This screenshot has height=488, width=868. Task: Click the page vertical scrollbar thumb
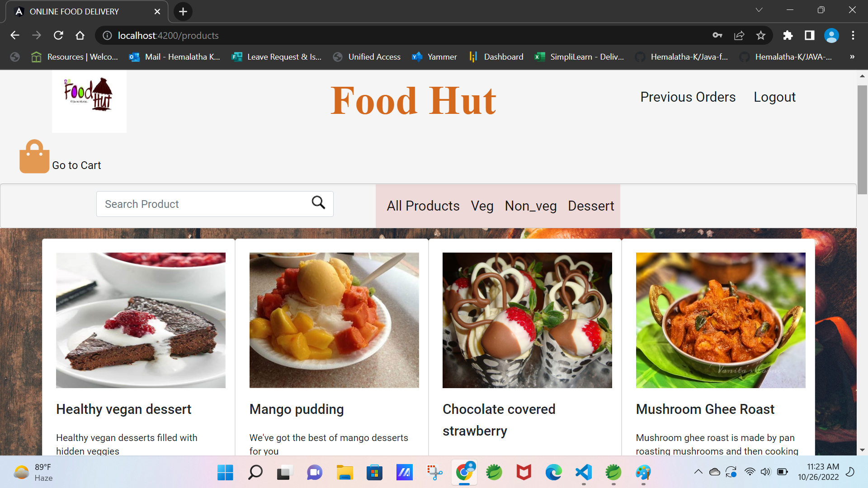point(862,140)
